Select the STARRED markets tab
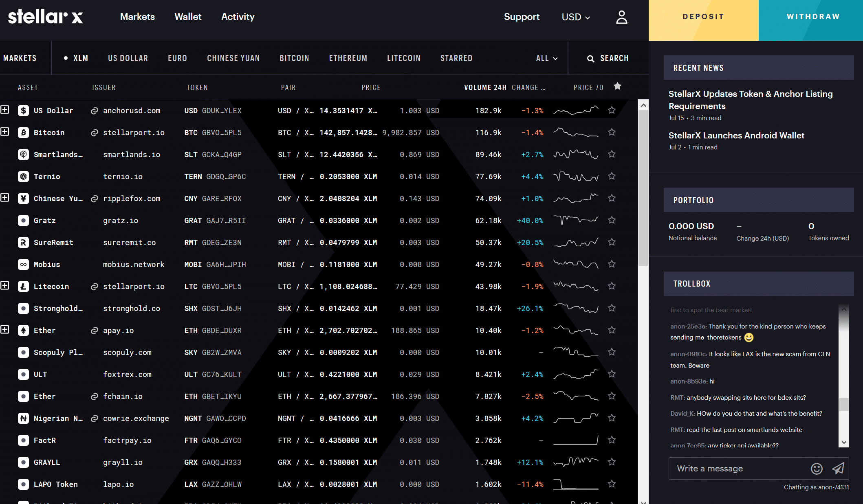The image size is (863, 504). tap(456, 58)
